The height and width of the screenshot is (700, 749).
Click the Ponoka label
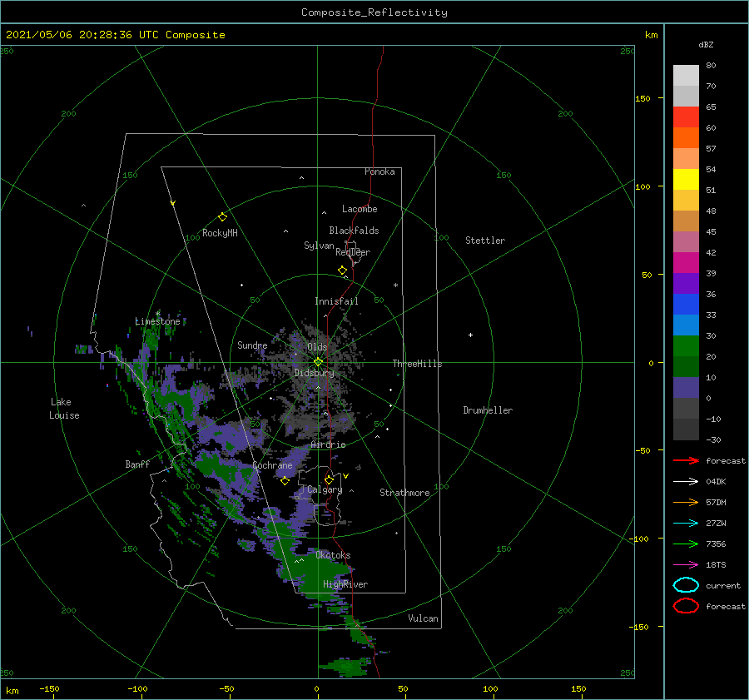(379, 171)
